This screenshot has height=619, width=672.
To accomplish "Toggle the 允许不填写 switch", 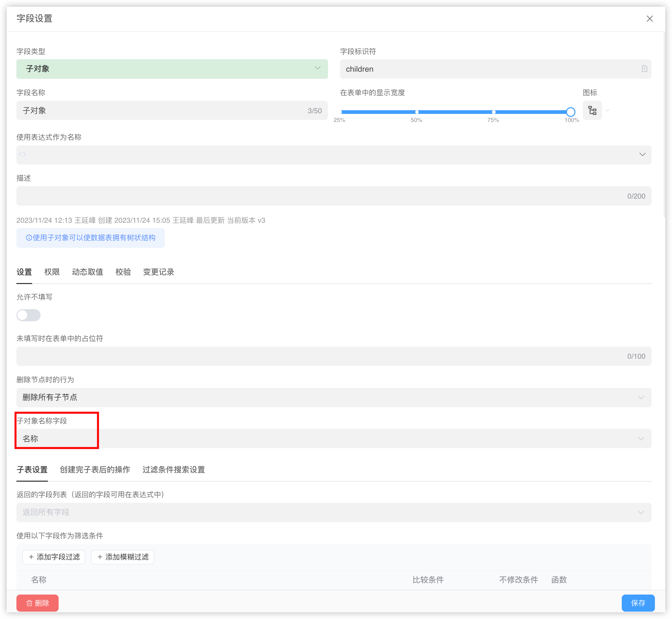I will [x=28, y=315].
